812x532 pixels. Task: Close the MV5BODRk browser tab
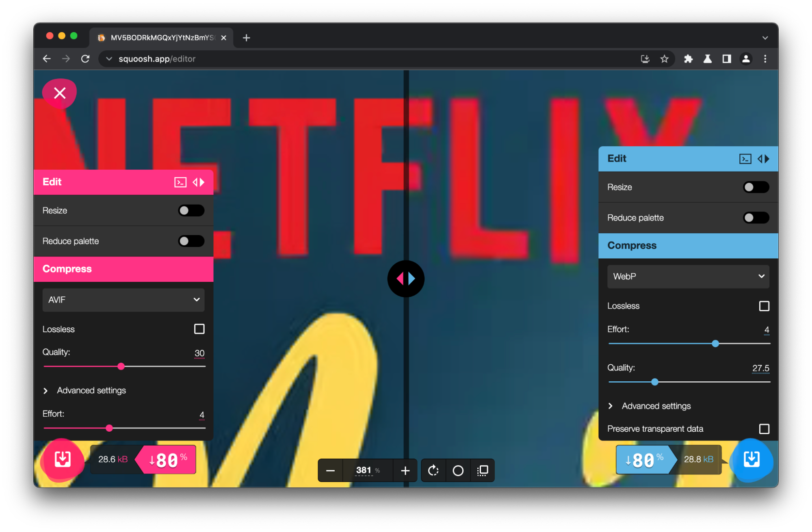(x=223, y=38)
